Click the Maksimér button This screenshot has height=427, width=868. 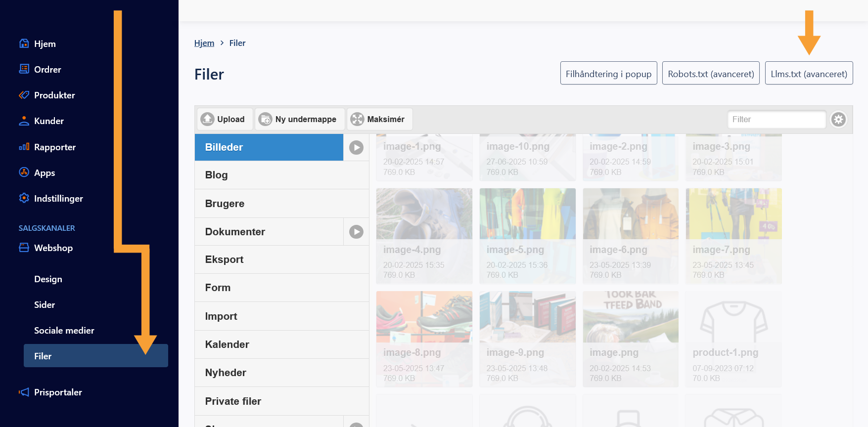pyautogui.click(x=380, y=119)
